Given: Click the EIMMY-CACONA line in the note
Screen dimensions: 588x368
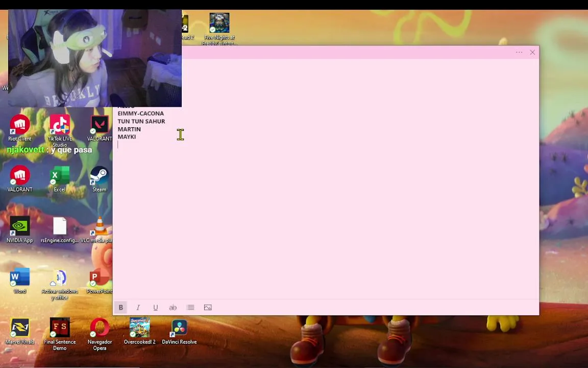Looking at the screenshot, I should pos(141,113).
